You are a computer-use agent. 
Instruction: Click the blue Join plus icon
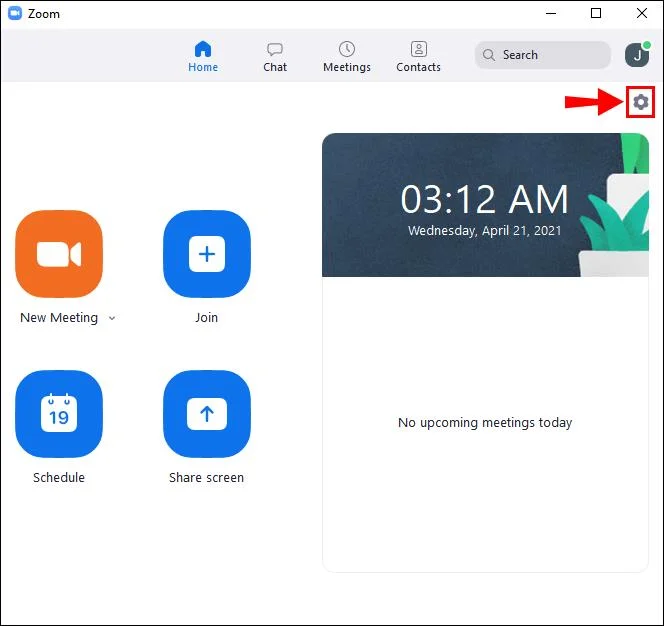[207, 254]
